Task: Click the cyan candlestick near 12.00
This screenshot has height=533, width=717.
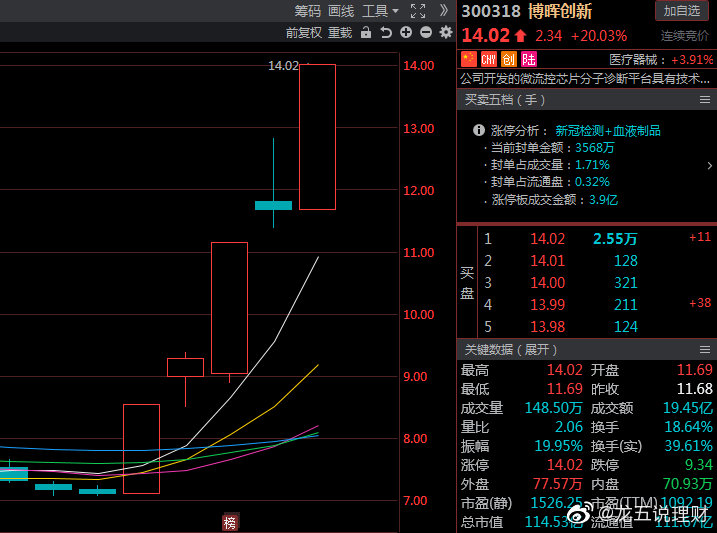Action: click(x=273, y=205)
